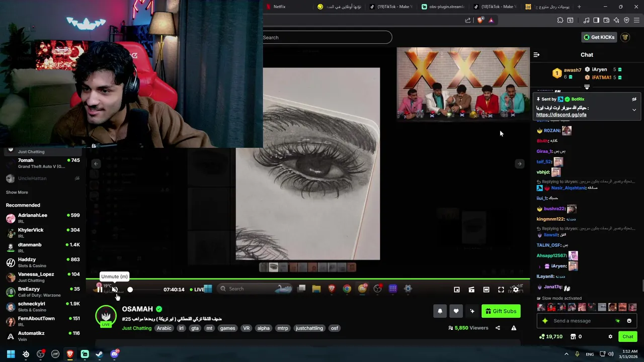
Task: Click the sparkle button beside heart
Action: 472,311
